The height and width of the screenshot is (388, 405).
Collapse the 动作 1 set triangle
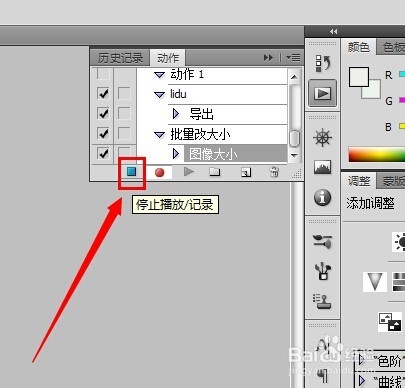point(160,75)
